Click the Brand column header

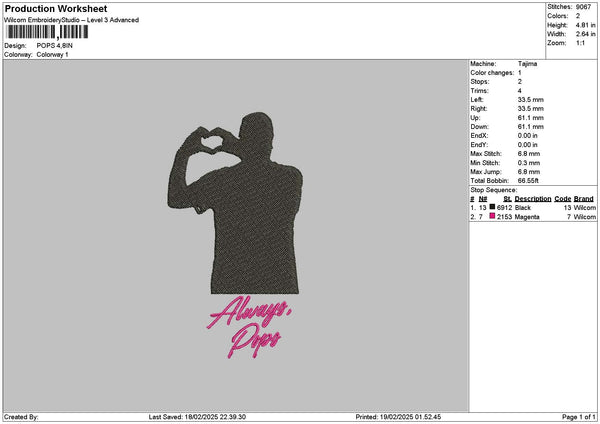(583, 199)
